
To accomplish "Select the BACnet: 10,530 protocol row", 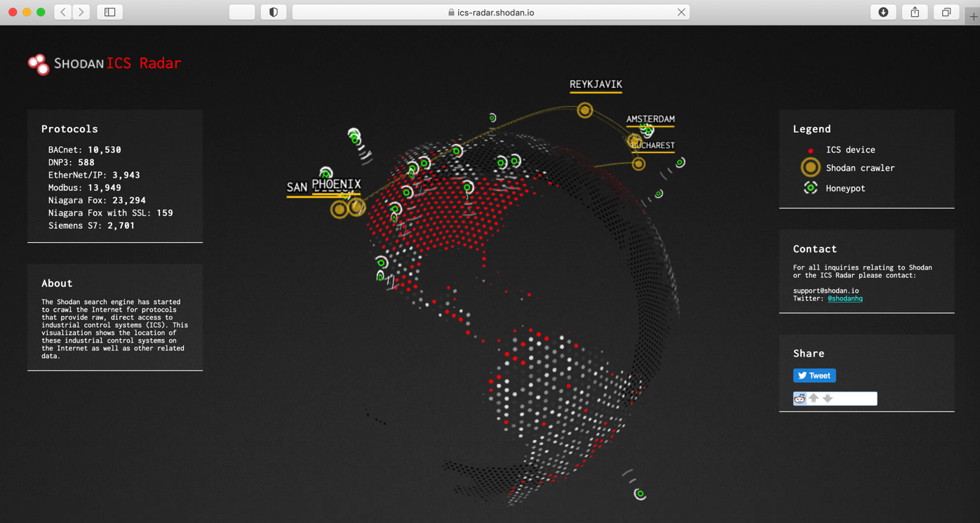I will (85, 150).
